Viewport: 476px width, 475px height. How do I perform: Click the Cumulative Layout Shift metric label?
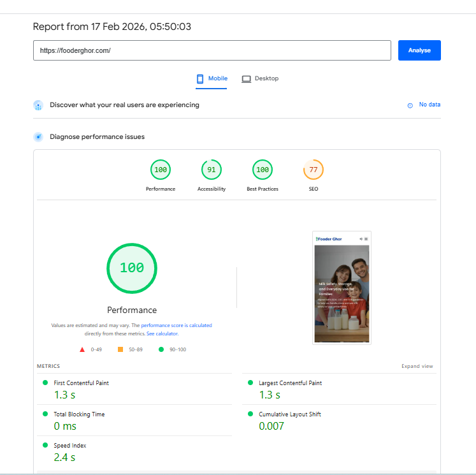coord(290,414)
